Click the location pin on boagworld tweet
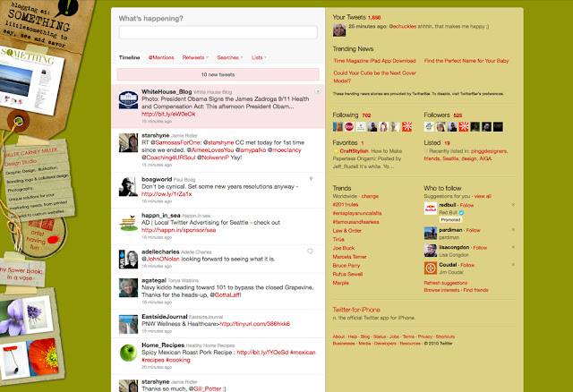Image resolution: width=573 pixels, height=392 pixels. [x=311, y=179]
